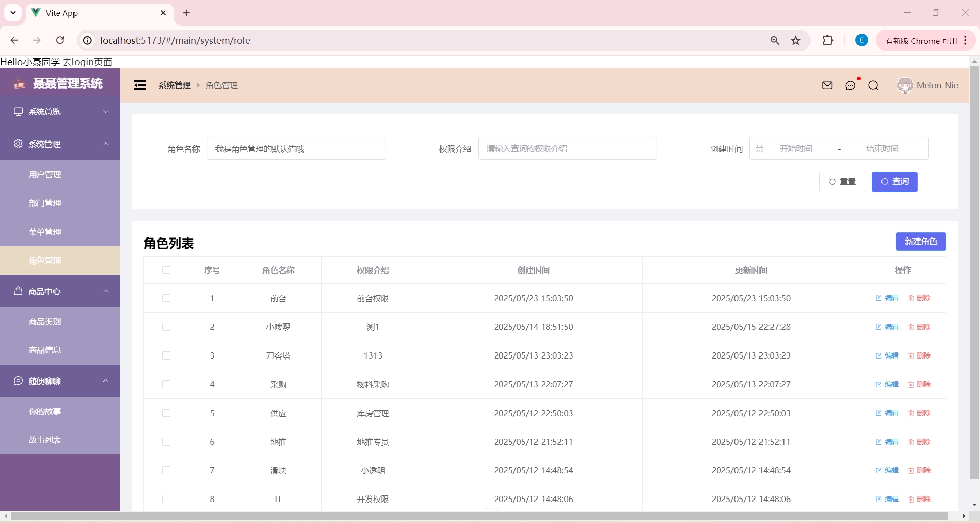Edit the 小喽啰 role row
The width and height of the screenshot is (980, 523).
coord(887,327)
